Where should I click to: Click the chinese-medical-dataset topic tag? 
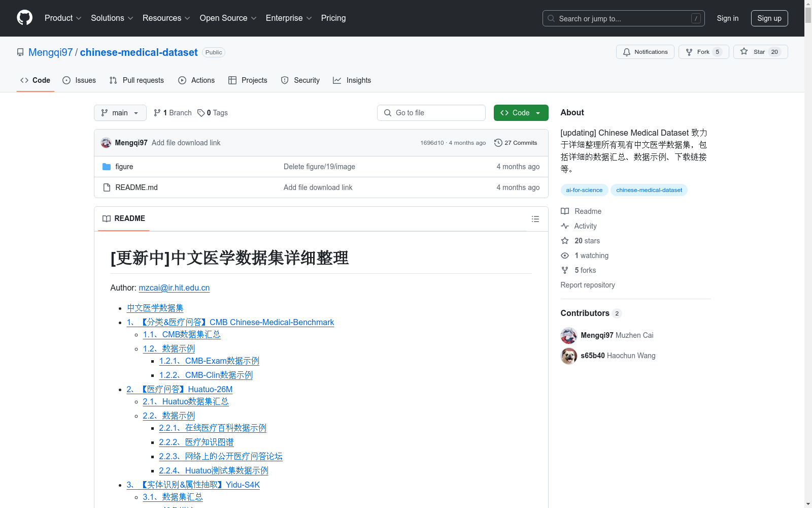[x=649, y=190]
